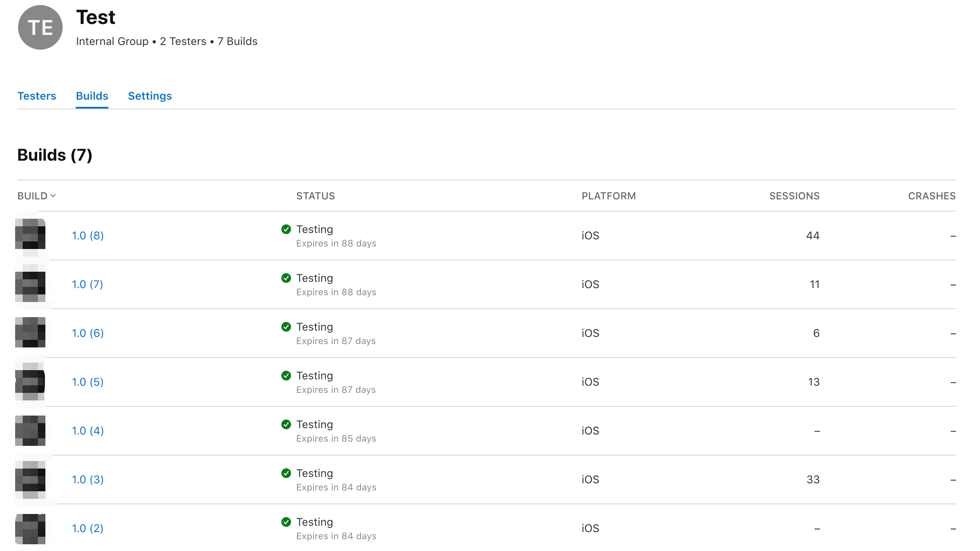Sort by the BUILD column chevron
This screenshot has width=980, height=551.
click(53, 196)
